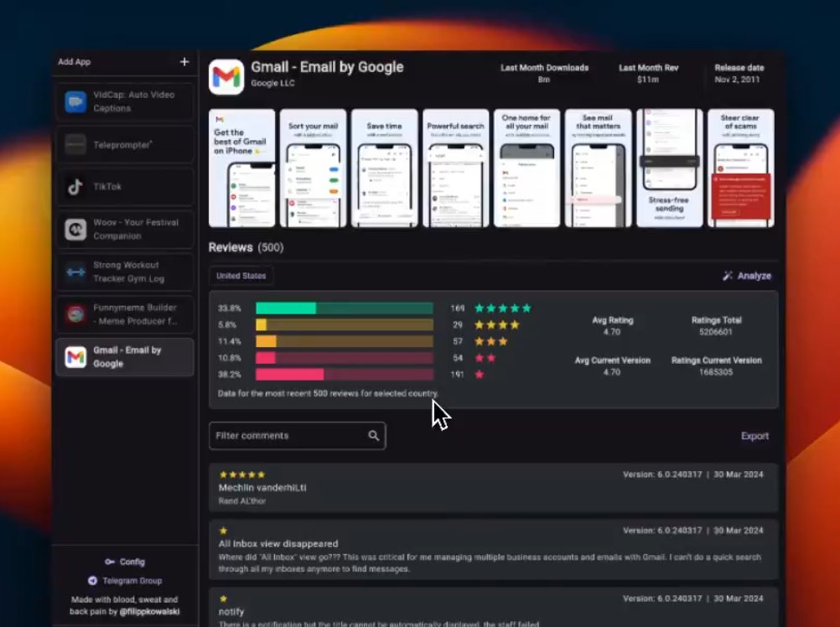Open Strong Workout Tracker Gym Log entry

(x=125, y=272)
